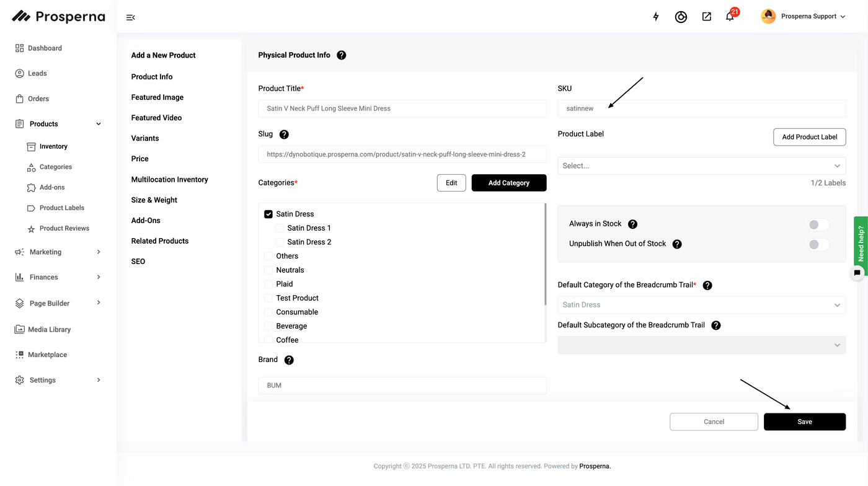Click the open external site icon
Viewport: 868px width, 486px height.
click(x=706, y=17)
